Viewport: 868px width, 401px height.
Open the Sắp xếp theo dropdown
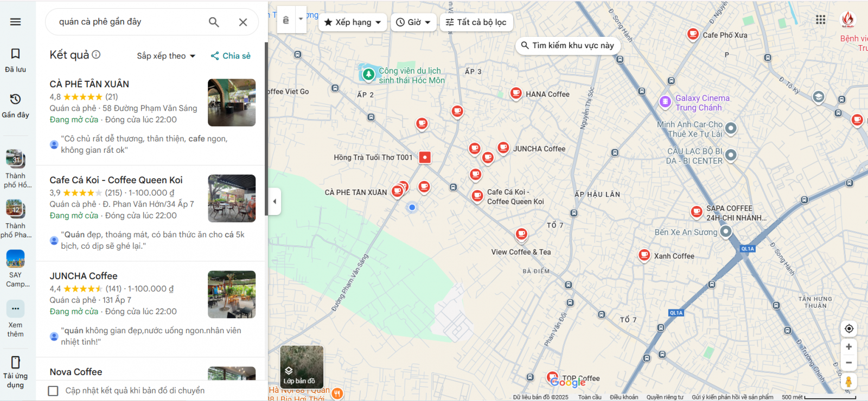click(166, 56)
